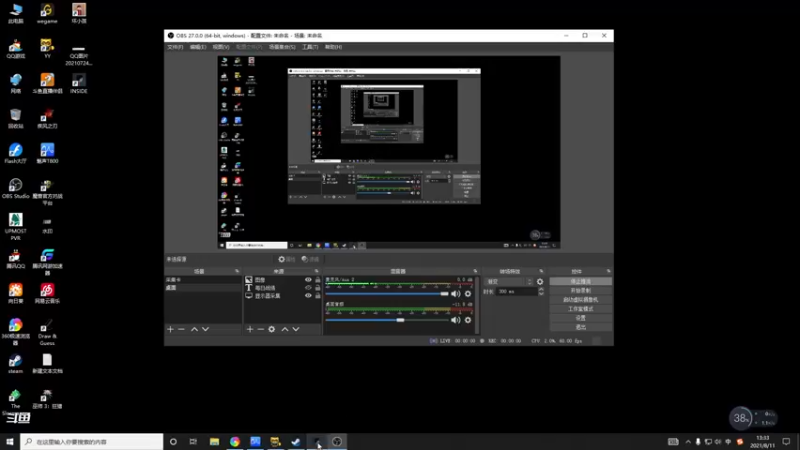Adjust transition duration stepper arrows
This screenshot has width=800, height=450.
[541, 292]
